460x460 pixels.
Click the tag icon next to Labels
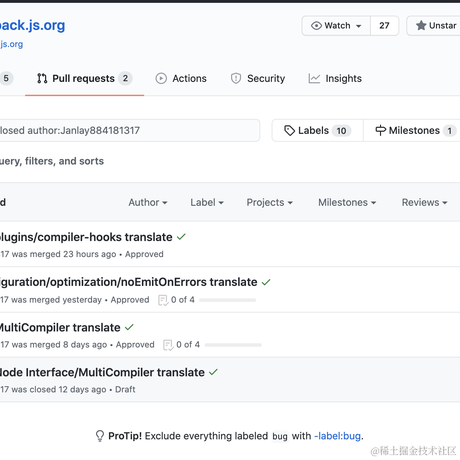tap(289, 130)
